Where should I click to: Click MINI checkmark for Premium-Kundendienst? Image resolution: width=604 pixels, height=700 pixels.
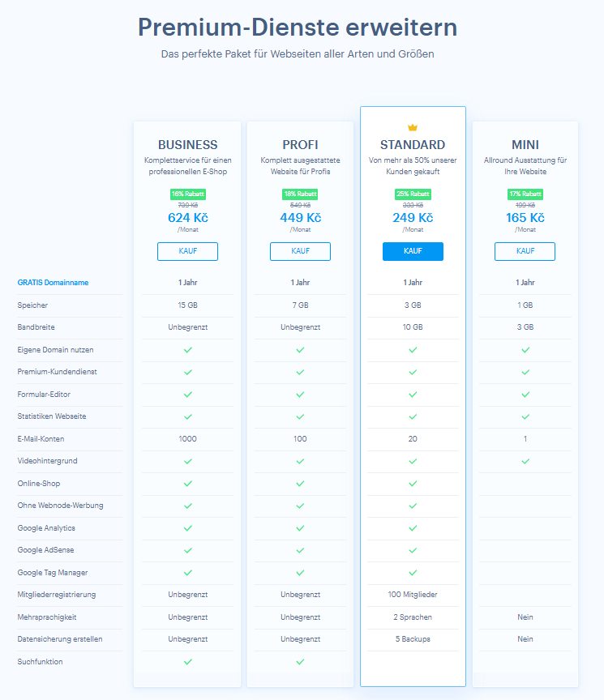click(525, 372)
